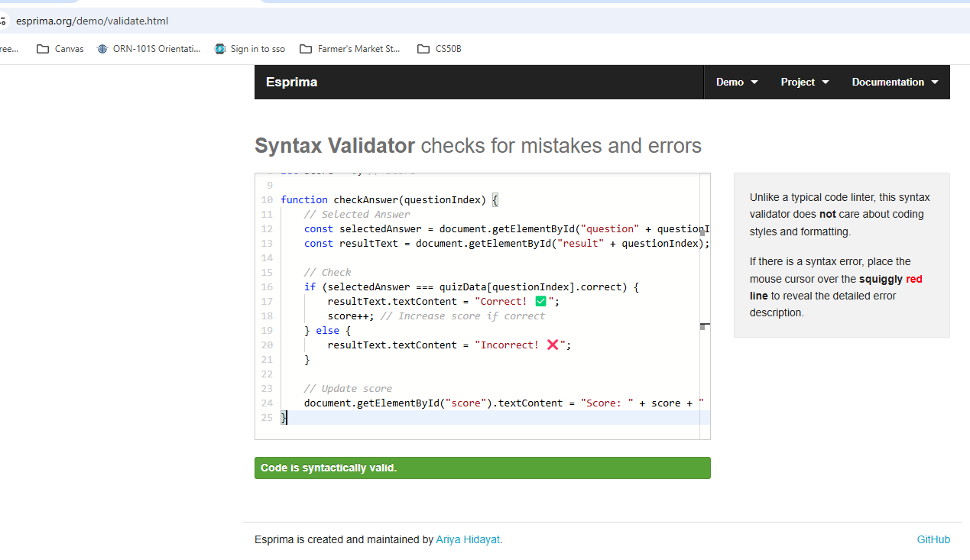Viewport: 970px width, 560px height.
Task: Place cursor on the 'score++' code line
Action: click(352, 316)
